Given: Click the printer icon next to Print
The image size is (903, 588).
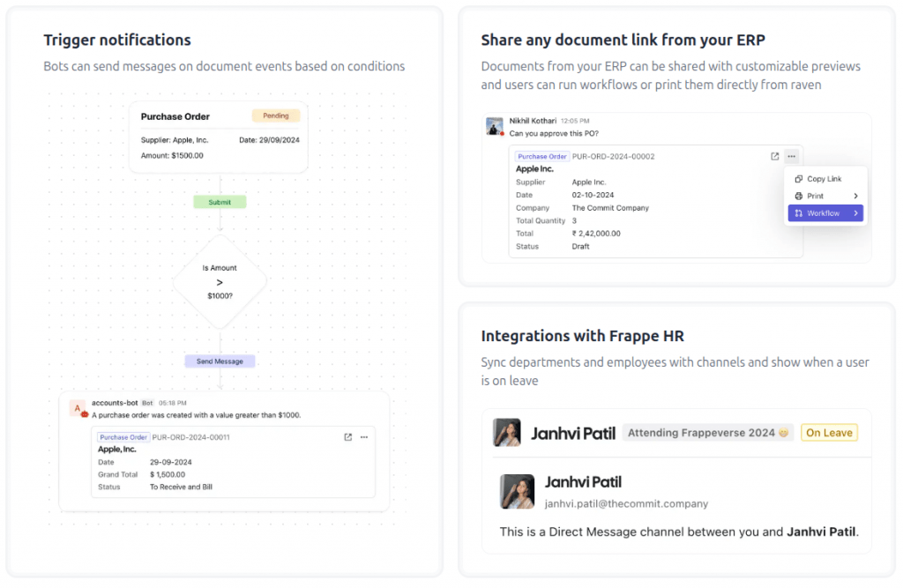Looking at the screenshot, I should (799, 196).
